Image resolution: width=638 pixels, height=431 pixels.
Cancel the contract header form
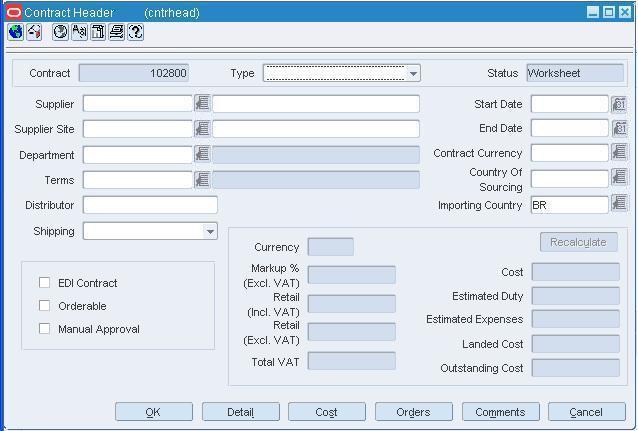coord(587,412)
